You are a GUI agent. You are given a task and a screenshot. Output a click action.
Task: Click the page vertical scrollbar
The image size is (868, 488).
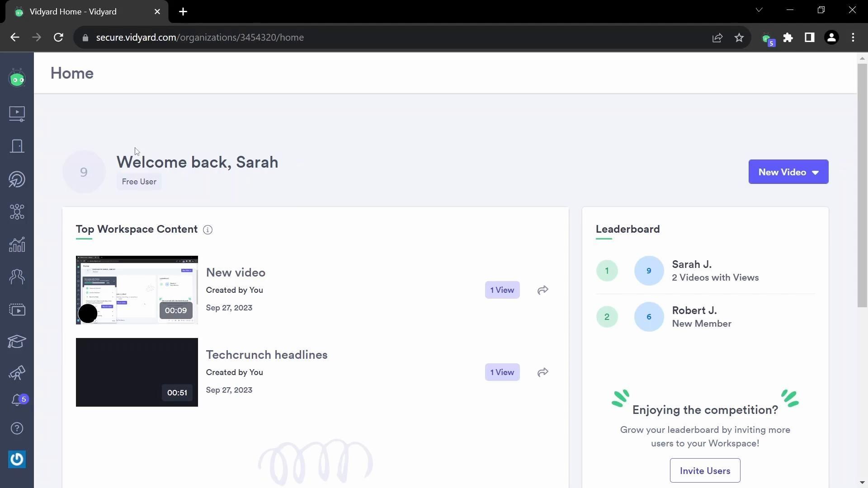coord(862,185)
